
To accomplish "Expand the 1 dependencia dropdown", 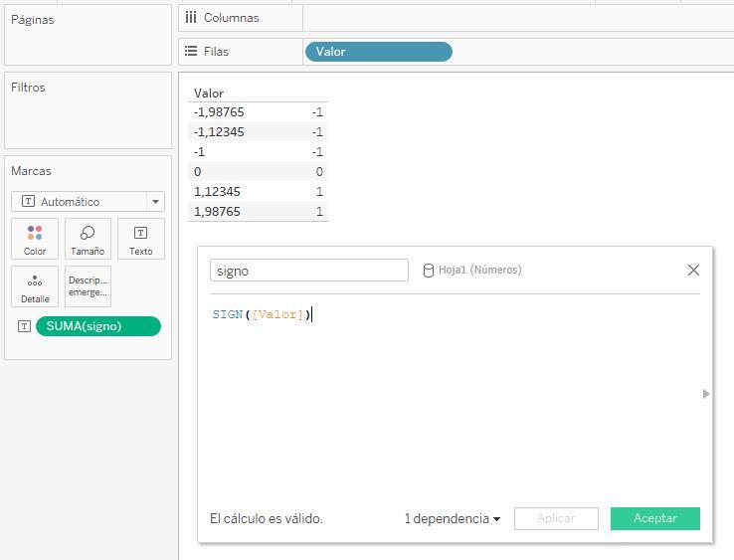I will [453, 518].
